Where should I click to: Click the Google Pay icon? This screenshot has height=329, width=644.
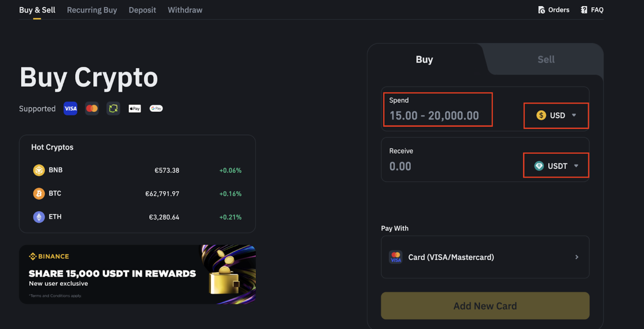156,109
